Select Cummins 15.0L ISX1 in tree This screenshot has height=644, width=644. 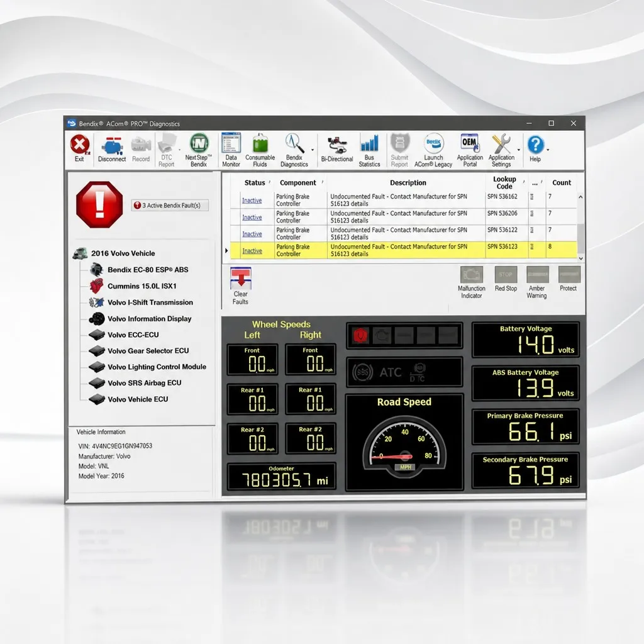[142, 286]
